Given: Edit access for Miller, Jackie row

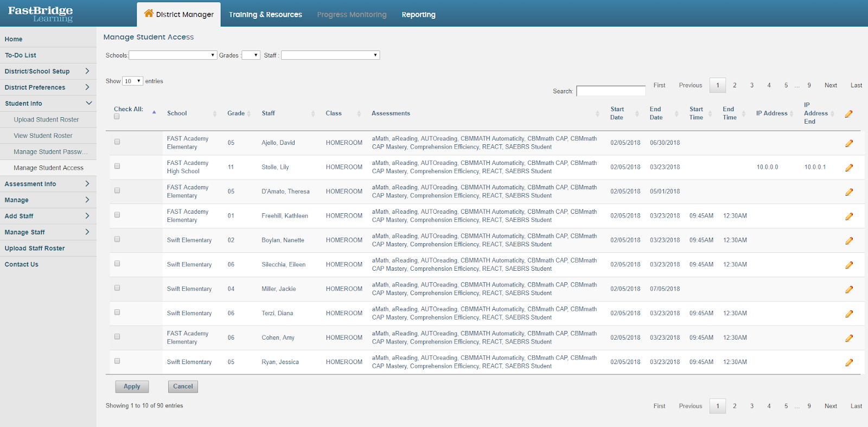Looking at the screenshot, I should [x=849, y=290].
